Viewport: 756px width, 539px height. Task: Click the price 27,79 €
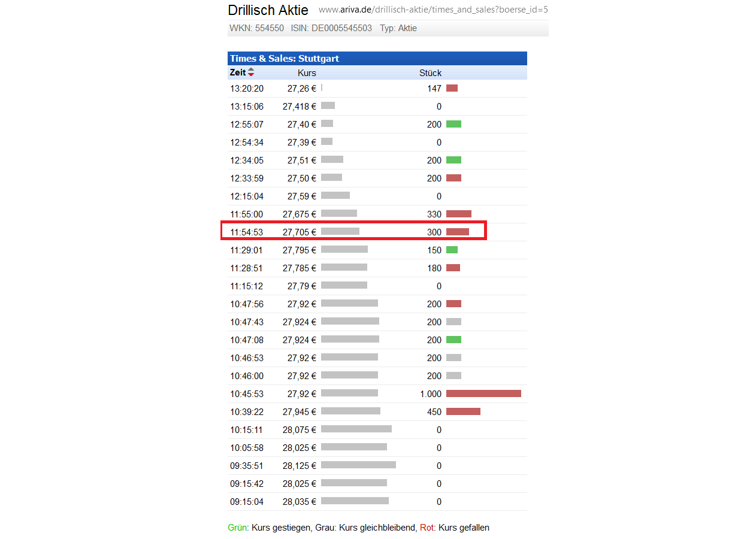302,286
